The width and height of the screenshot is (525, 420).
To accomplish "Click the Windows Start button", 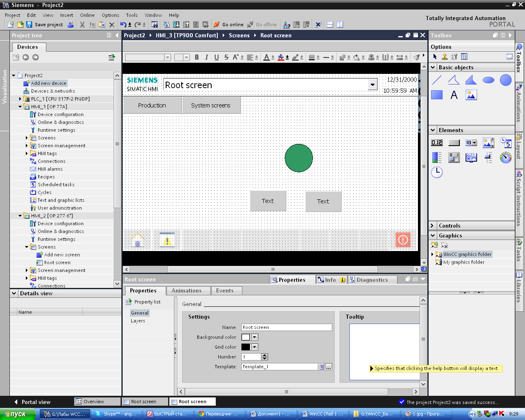I will point(19,414).
